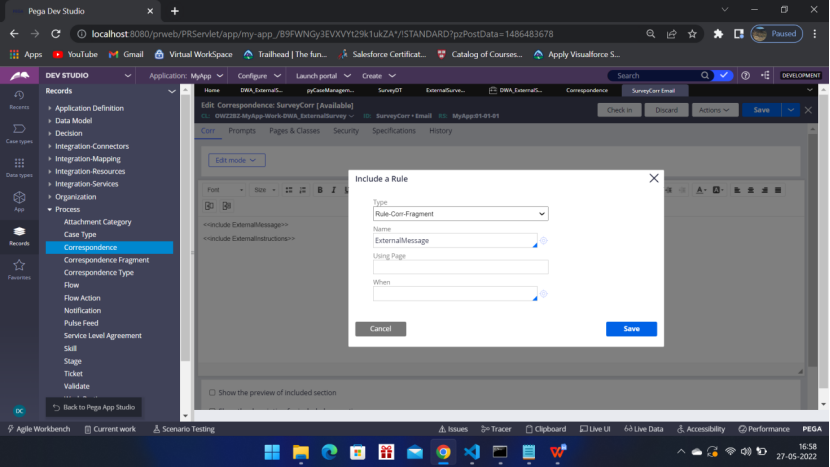830x467 pixels.
Task: Click the Chrome extensions puzzle icon
Action: tap(718, 34)
